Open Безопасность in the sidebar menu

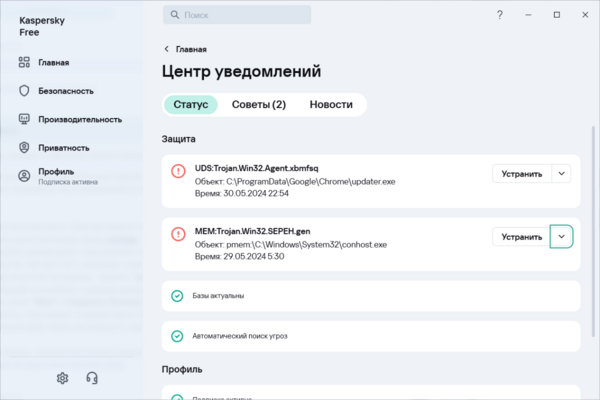66,91
